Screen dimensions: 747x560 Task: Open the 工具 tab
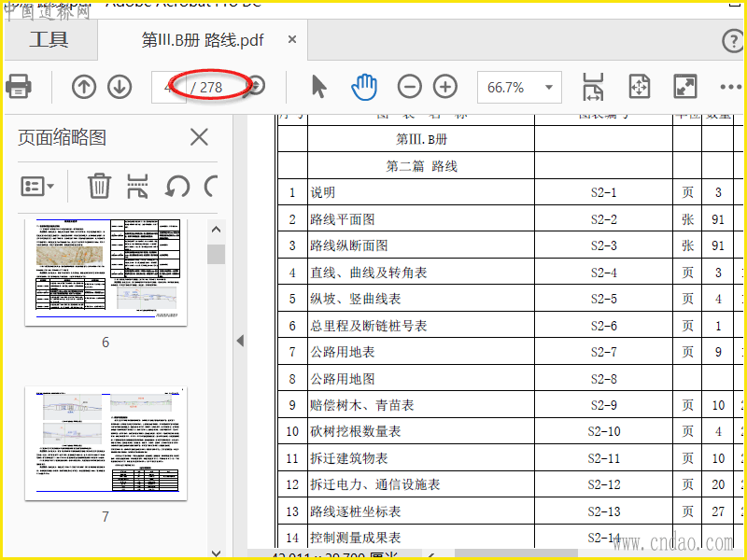click(49, 40)
